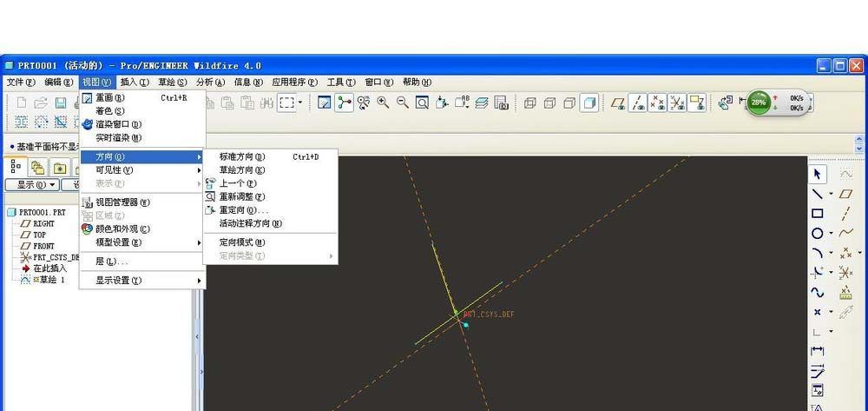The height and width of the screenshot is (411, 868).
Task: Toggle Wireframe display mode
Action: coord(529,103)
